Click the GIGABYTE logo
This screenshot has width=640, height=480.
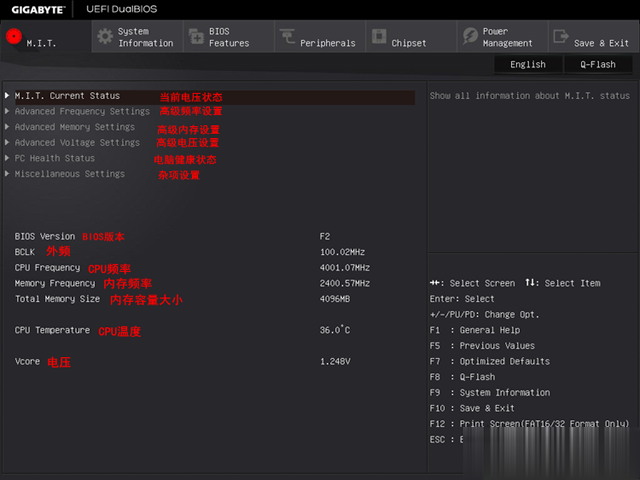38,9
